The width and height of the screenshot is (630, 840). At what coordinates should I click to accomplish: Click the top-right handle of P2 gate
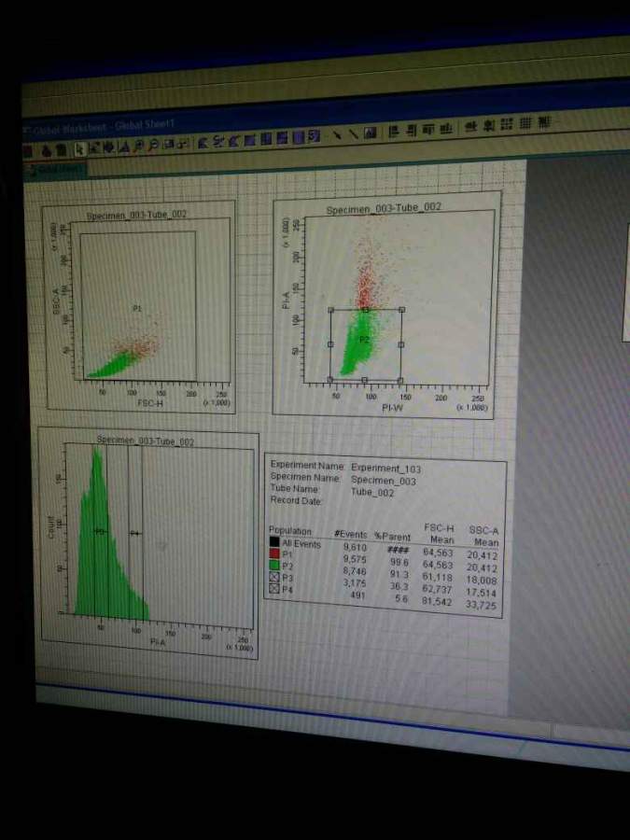point(402,309)
